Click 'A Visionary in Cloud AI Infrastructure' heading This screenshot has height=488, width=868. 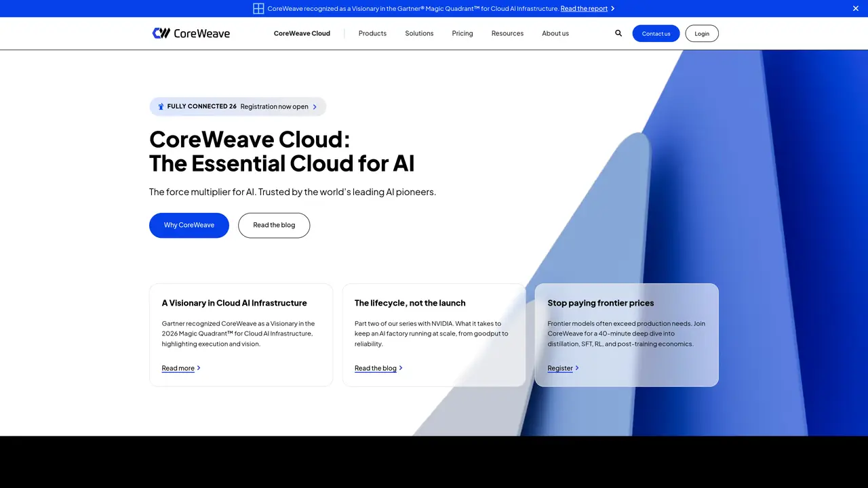coord(234,303)
